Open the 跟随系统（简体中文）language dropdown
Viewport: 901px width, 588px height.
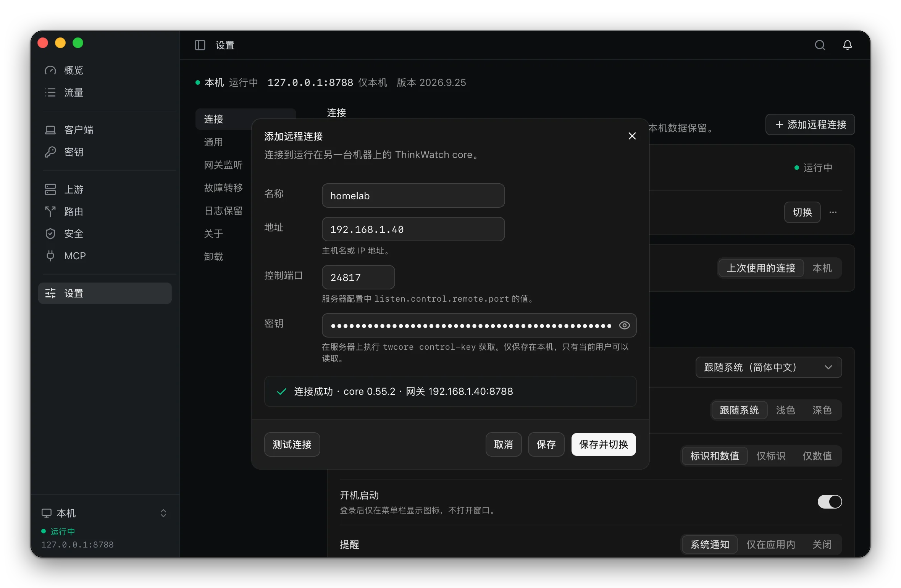(x=769, y=367)
